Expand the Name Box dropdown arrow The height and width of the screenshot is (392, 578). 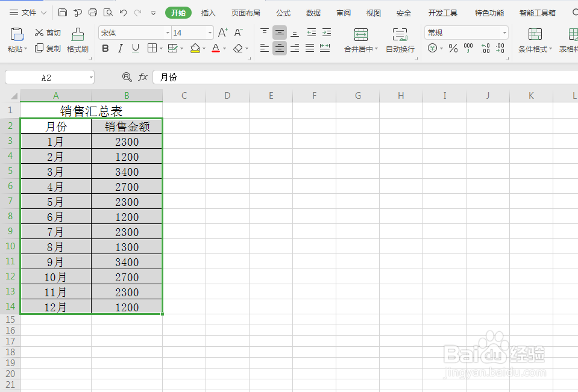coord(91,77)
